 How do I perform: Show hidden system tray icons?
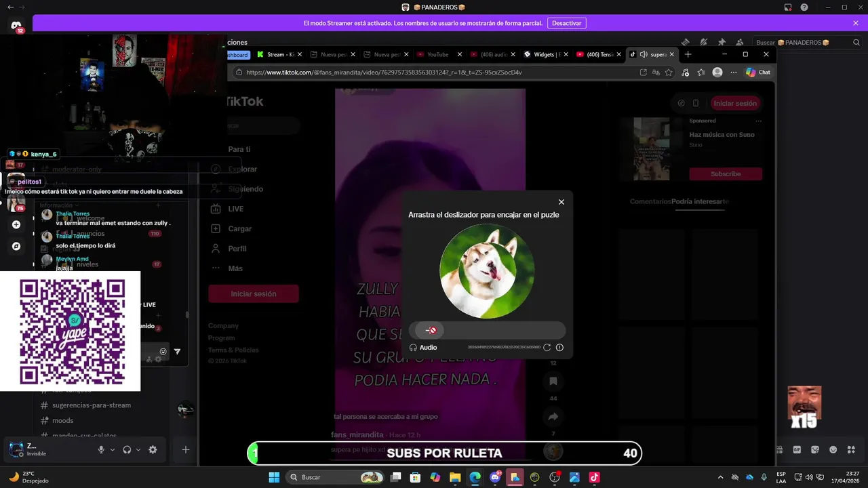pos(720,477)
